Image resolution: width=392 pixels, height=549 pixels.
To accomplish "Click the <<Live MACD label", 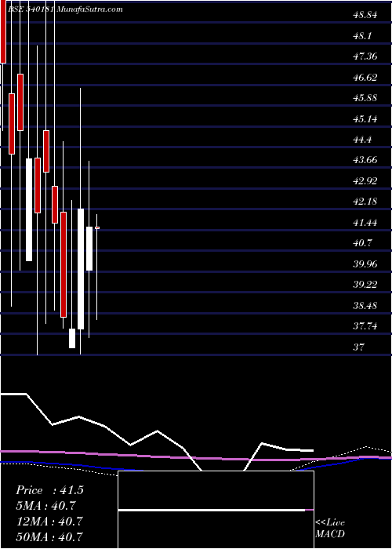I will [330, 529].
